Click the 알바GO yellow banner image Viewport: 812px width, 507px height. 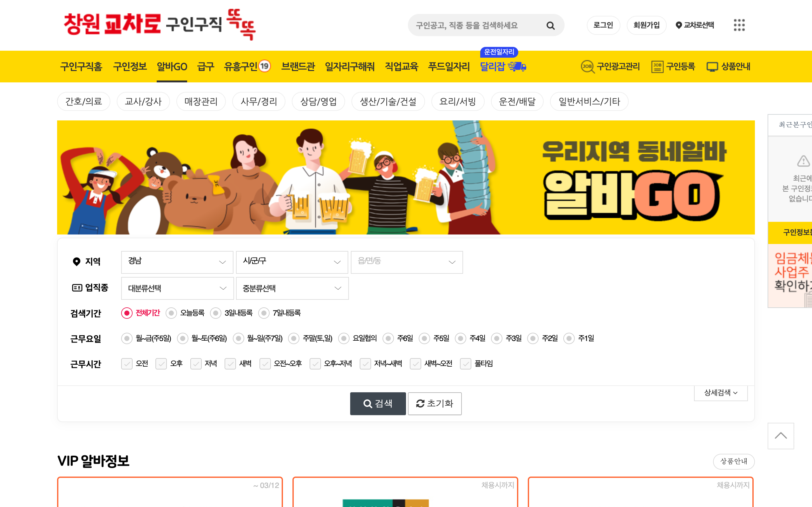click(405, 177)
